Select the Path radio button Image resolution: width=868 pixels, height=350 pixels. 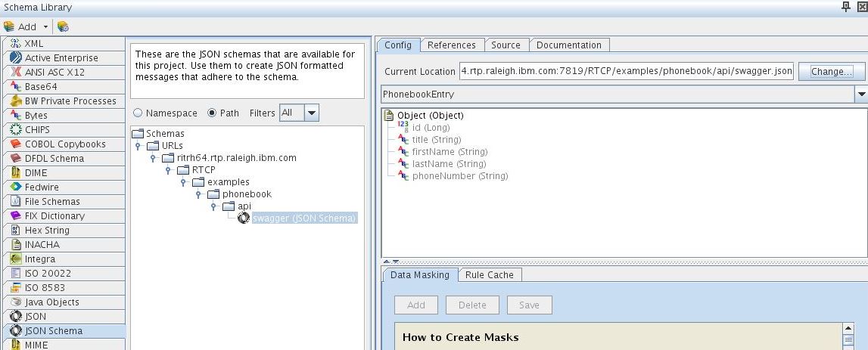211,113
